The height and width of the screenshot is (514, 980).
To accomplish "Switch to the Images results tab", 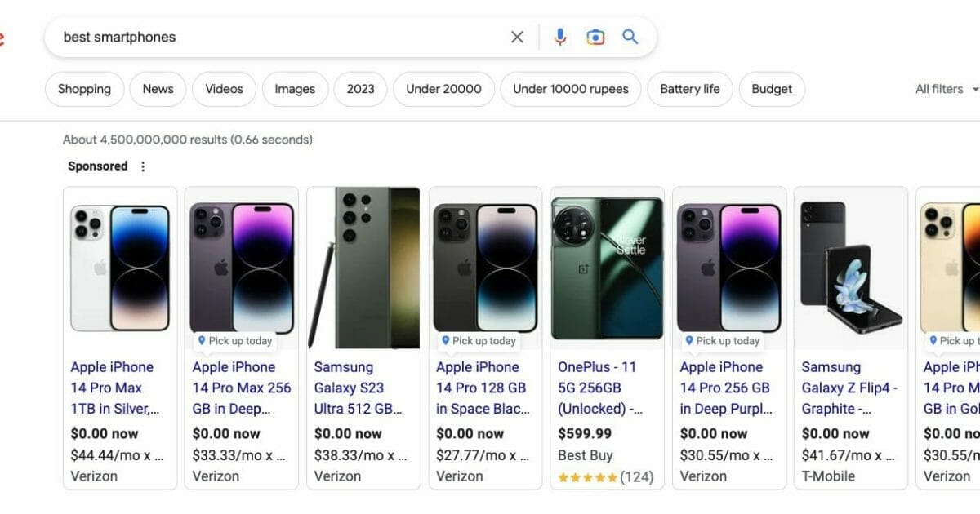I will pyautogui.click(x=295, y=89).
